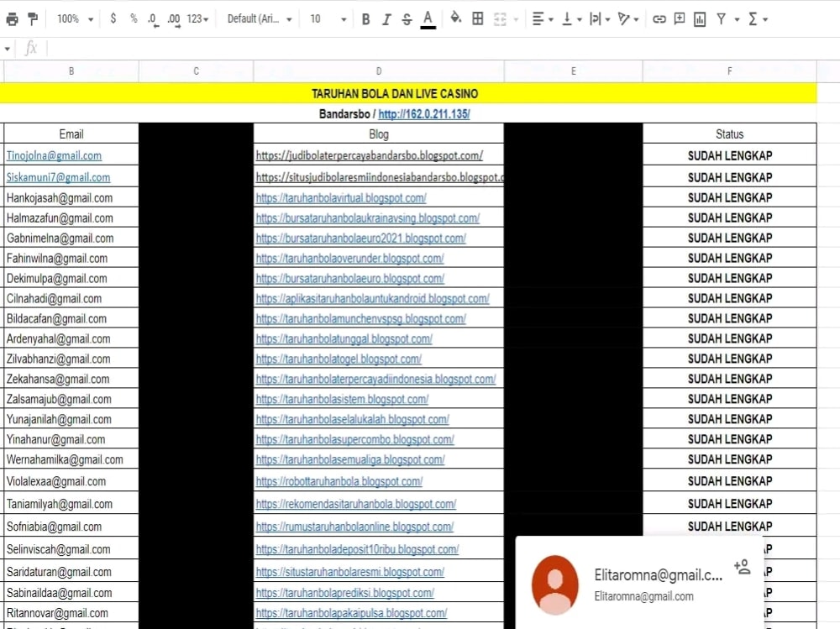Open the Functions sigma menu
This screenshot has height=629, width=840.
pyautogui.click(x=757, y=19)
